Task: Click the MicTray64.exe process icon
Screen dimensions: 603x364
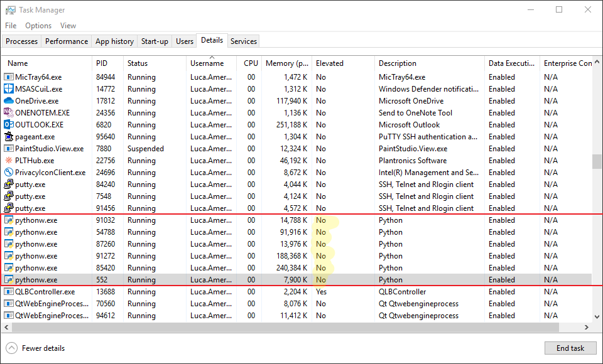Action: tap(8, 77)
